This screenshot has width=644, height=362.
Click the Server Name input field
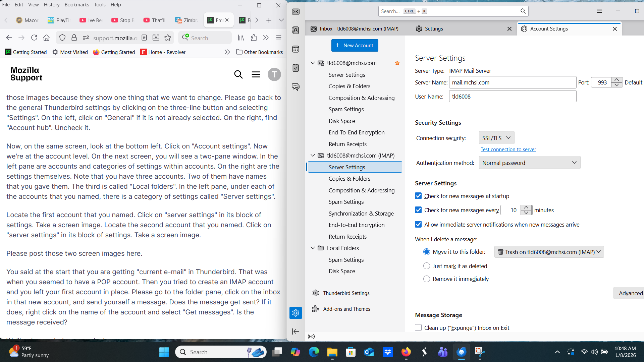[512, 82]
